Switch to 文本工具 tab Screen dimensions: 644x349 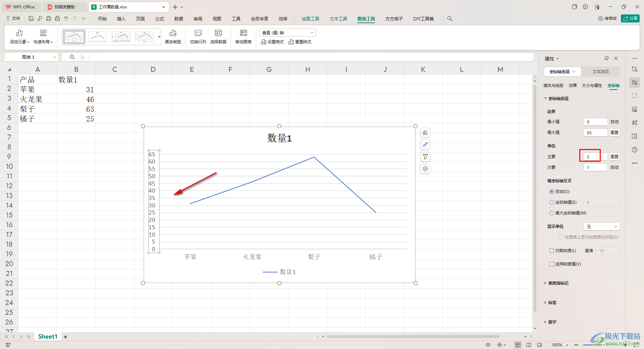pos(338,19)
